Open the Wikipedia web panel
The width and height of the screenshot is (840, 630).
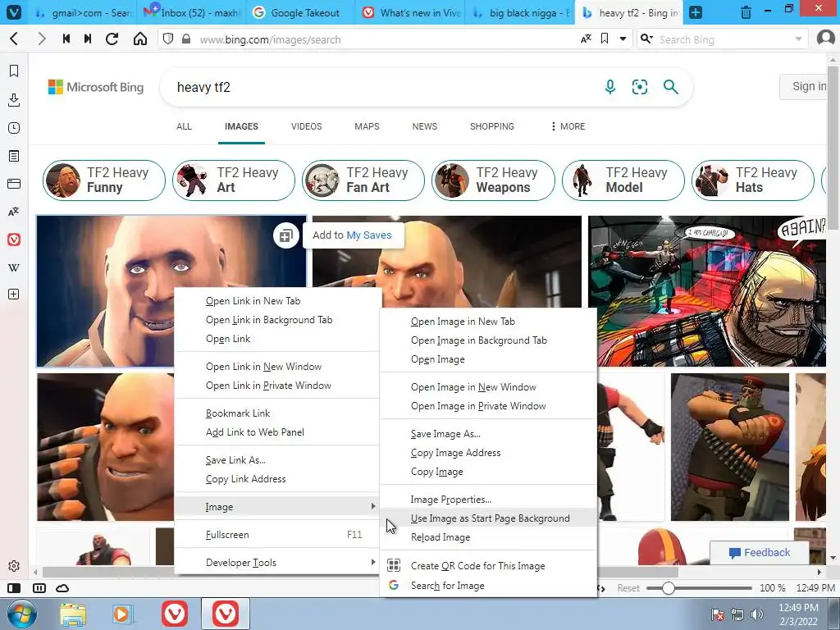[x=14, y=267]
